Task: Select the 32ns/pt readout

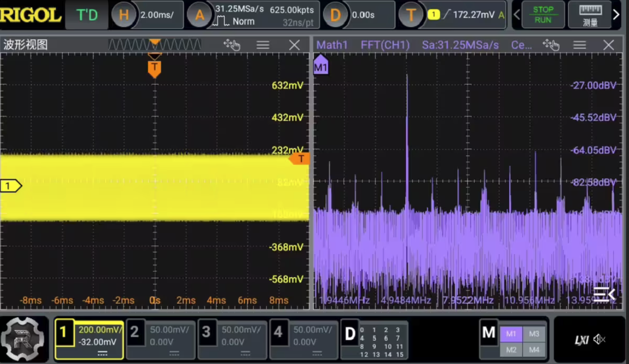Action: [298, 22]
